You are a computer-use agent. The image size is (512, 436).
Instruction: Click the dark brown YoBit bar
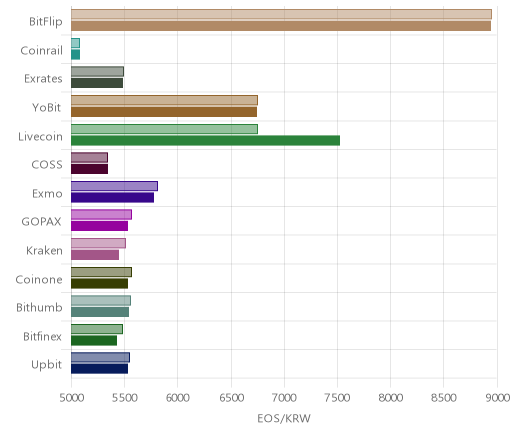coord(164,112)
